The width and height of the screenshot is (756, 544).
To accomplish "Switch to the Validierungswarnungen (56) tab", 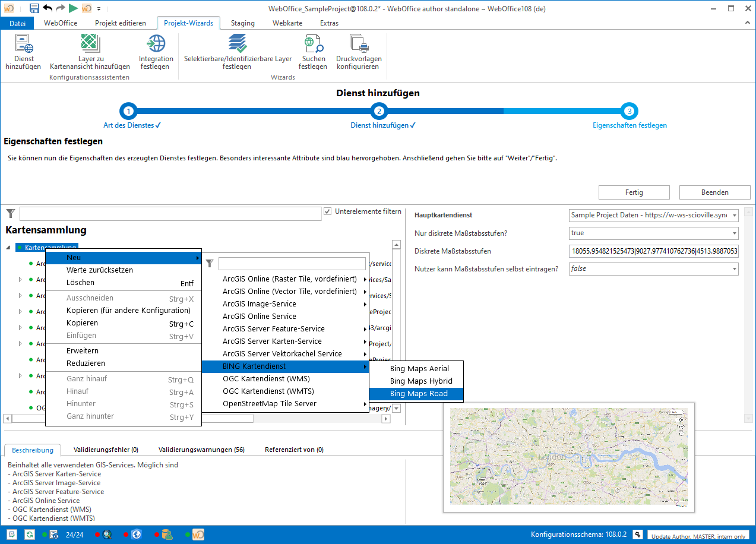I will pyautogui.click(x=201, y=450).
